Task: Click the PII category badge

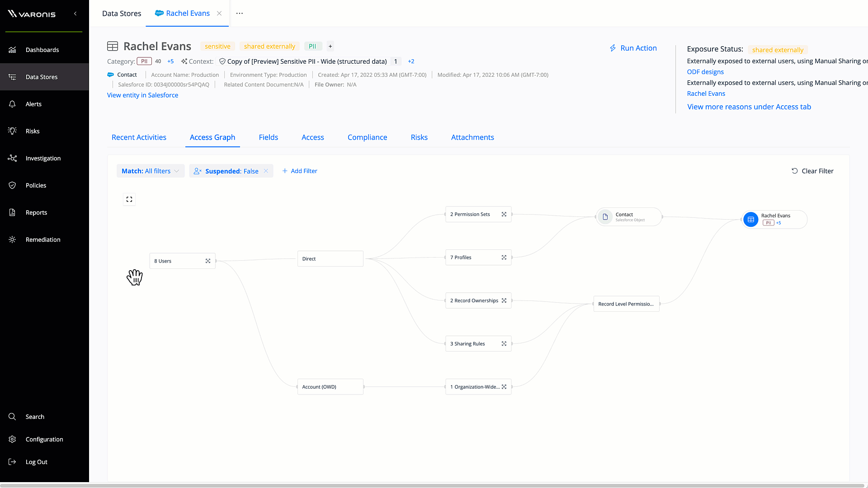Action: click(x=144, y=61)
